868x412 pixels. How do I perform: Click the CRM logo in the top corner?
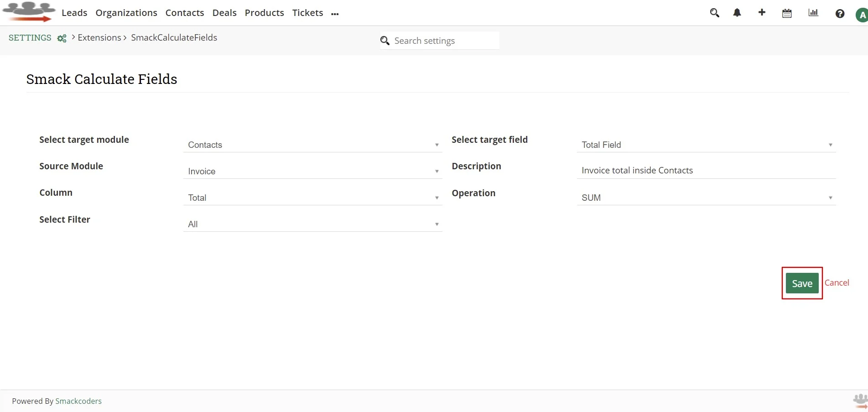(x=28, y=11)
